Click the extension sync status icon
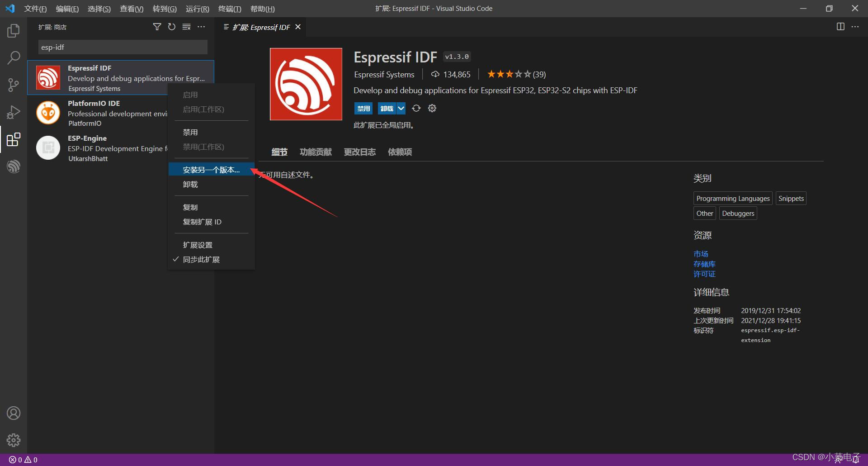The height and width of the screenshot is (466, 868). click(x=416, y=108)
